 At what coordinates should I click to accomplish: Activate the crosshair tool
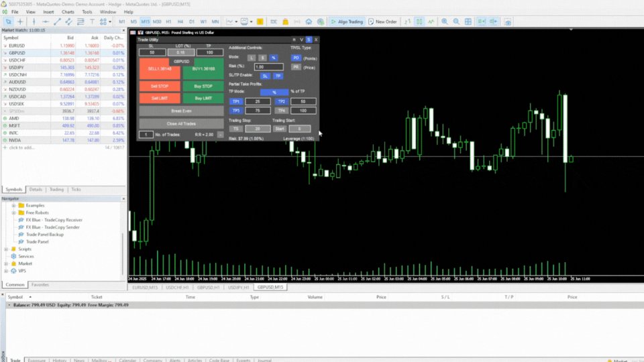click(20, 21)
